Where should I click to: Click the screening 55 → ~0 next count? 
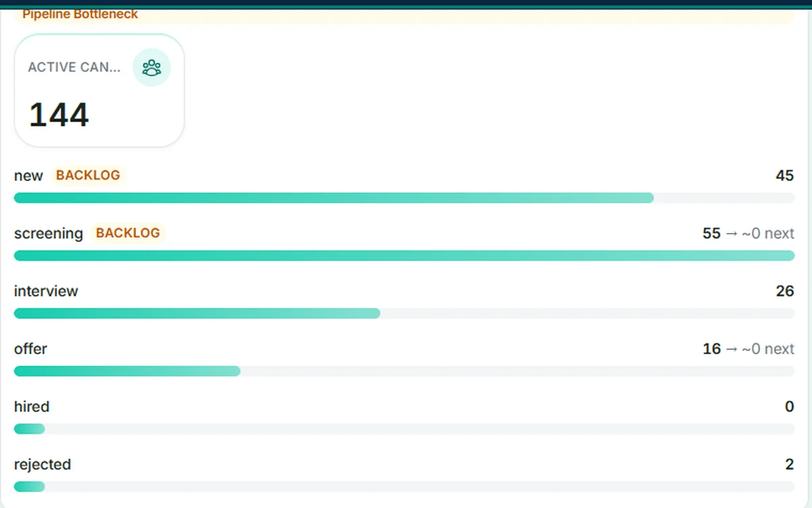748,234
